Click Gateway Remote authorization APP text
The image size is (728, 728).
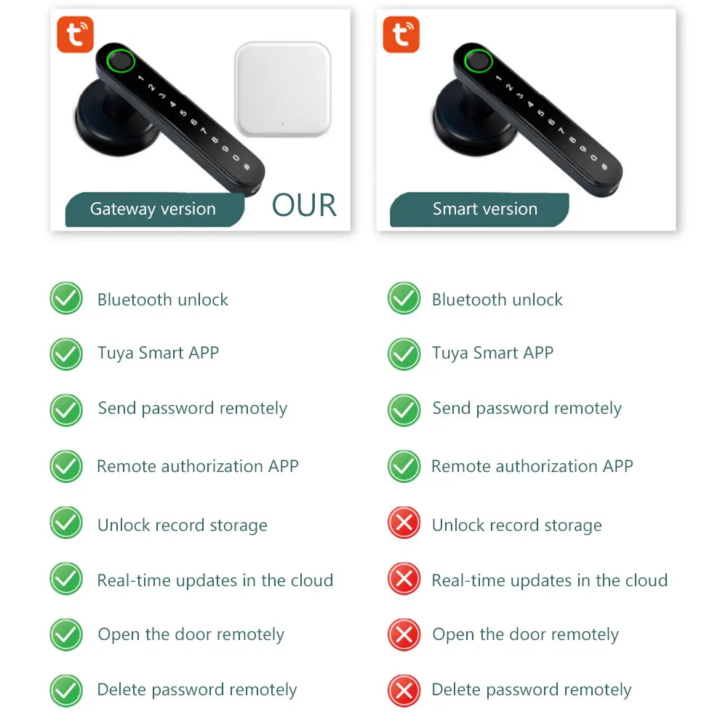pyautogui.click(x=198, y=466)
